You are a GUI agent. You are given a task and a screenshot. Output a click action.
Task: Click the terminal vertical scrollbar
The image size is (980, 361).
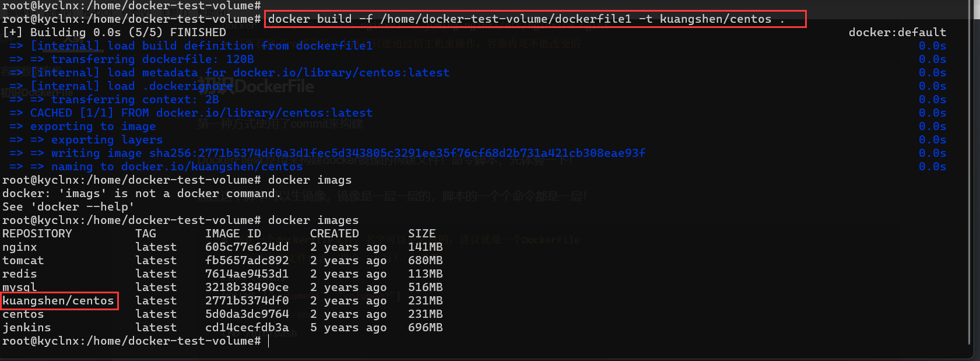[970, 175]
